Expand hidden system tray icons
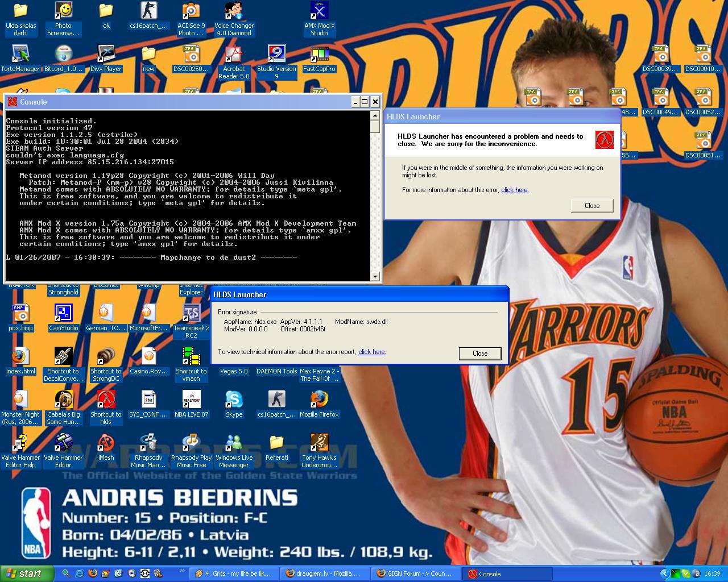The image size is (728, 582). [664, 574]
